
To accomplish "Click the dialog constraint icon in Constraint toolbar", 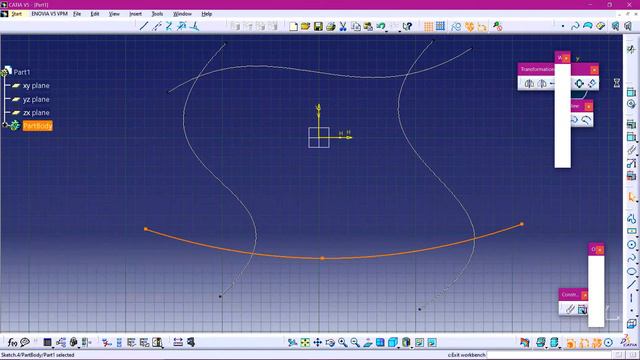I will pyautogui.click(x=582, y=309).
